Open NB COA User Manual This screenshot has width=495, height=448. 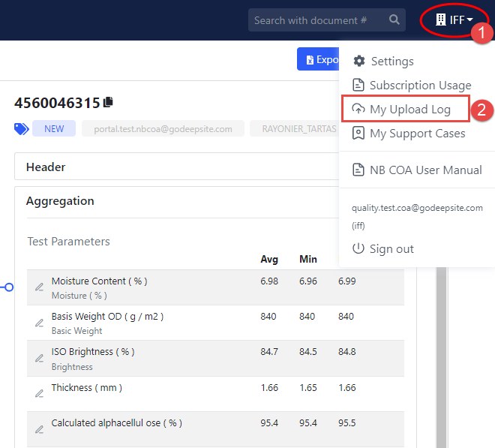point(425,170)
